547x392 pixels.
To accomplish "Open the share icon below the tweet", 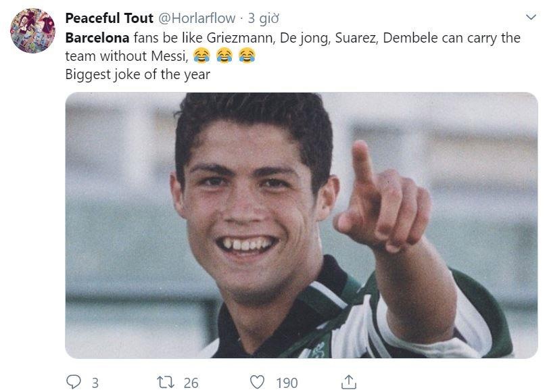I will pos(348,383).
